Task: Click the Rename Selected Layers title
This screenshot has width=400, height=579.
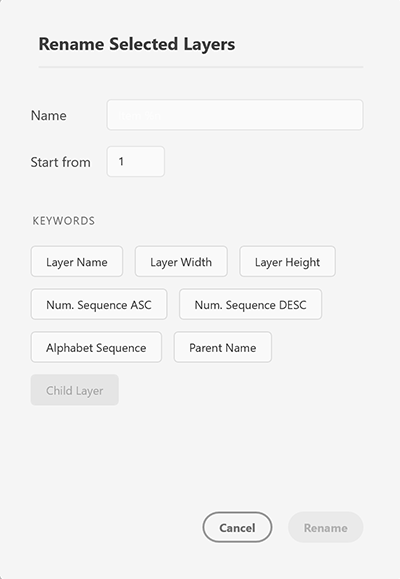Action: pyautogui.click(x=137, y=44)
